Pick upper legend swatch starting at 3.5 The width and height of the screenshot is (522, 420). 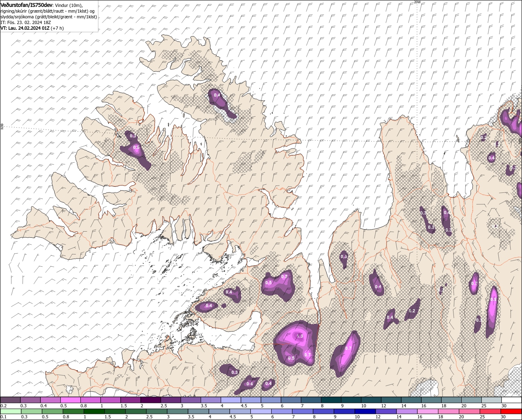(x=211, y=400)
